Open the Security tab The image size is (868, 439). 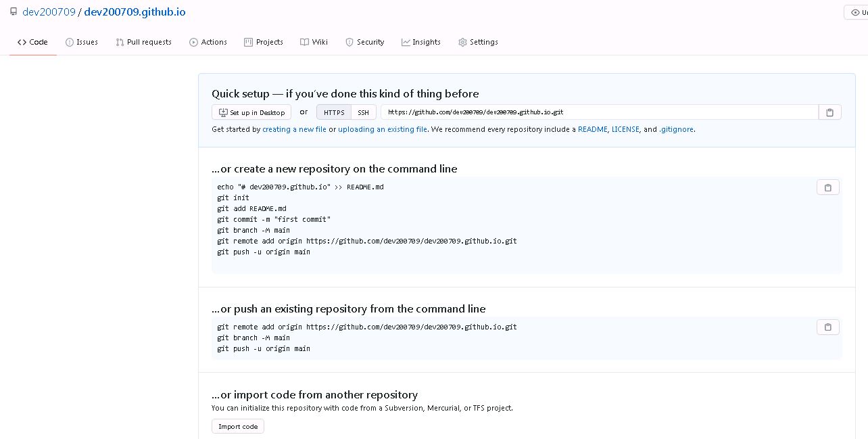(365, 42)
